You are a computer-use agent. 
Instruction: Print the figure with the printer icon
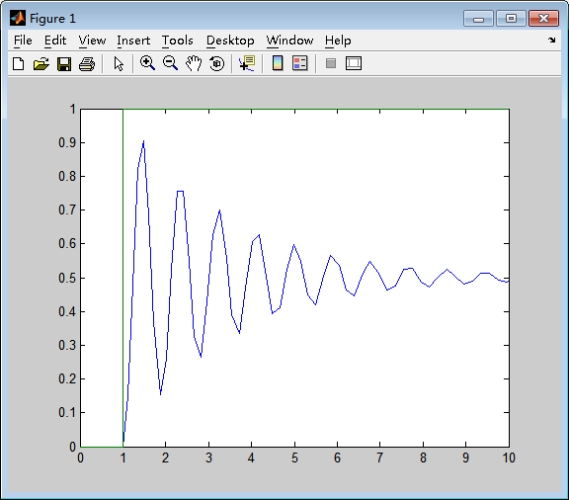point(87,64)
